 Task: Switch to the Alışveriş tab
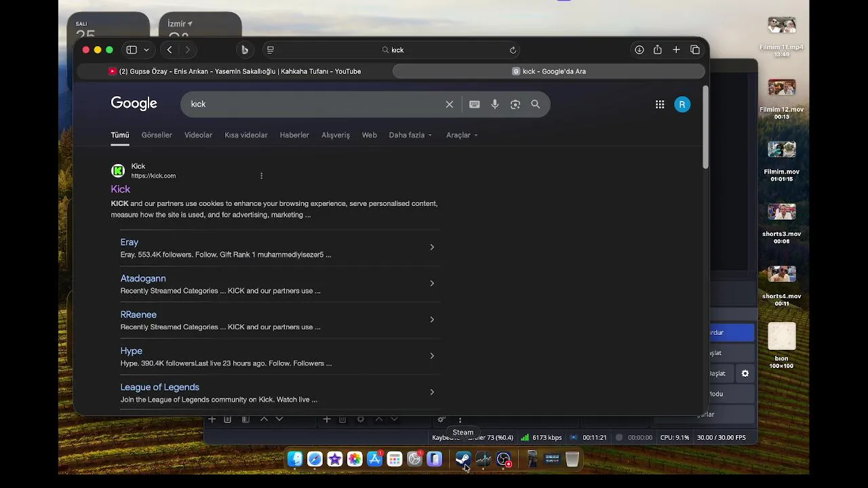tap(336, 135)
